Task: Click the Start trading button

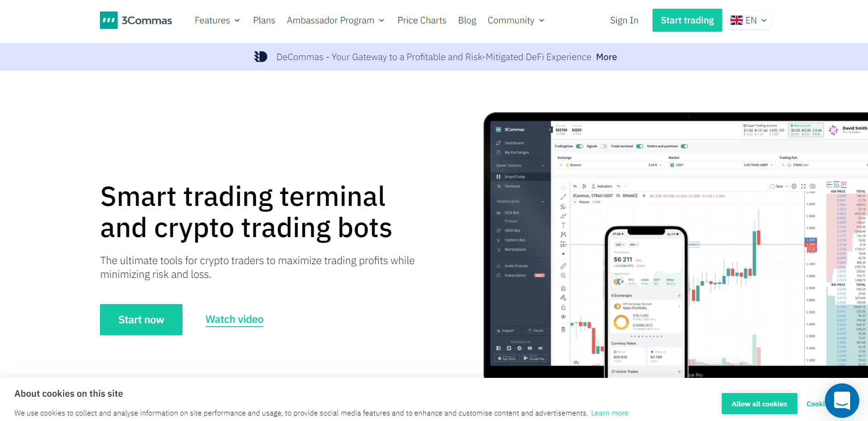Action: [687, 20]
